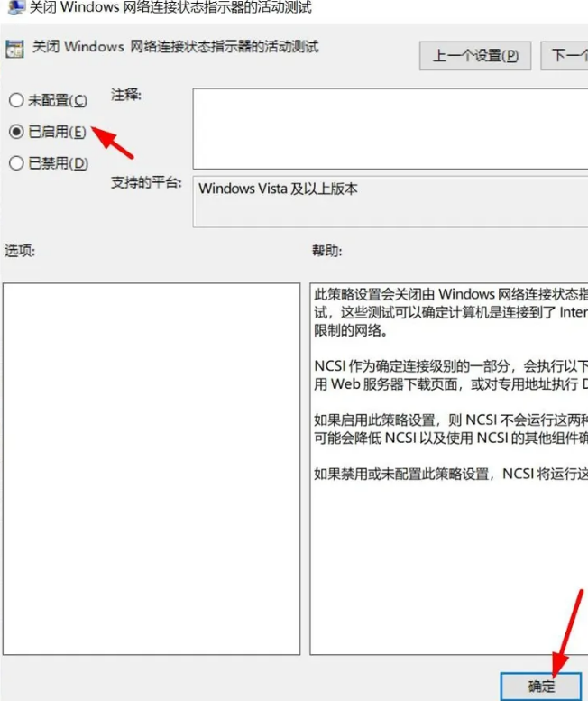The image size is (588, 701).
Task: Click the 确定 button
Action: pos(541,686)
